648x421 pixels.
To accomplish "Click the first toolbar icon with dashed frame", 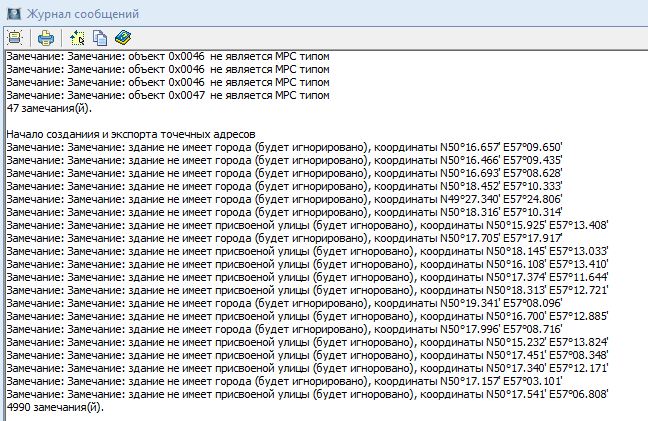I will [x=14, y=38].
